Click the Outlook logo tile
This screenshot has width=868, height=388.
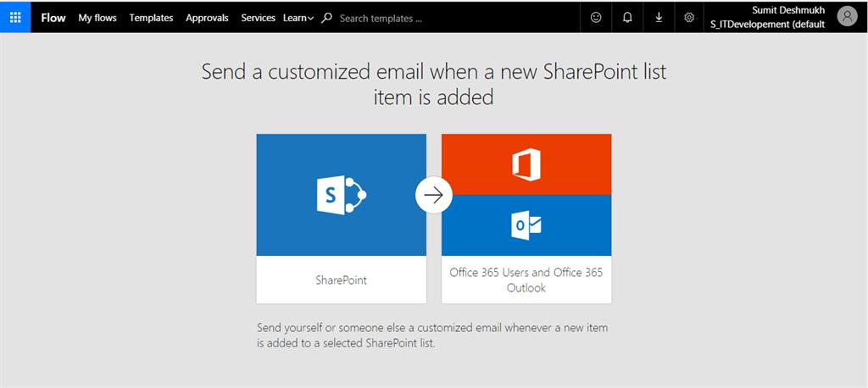526,225
